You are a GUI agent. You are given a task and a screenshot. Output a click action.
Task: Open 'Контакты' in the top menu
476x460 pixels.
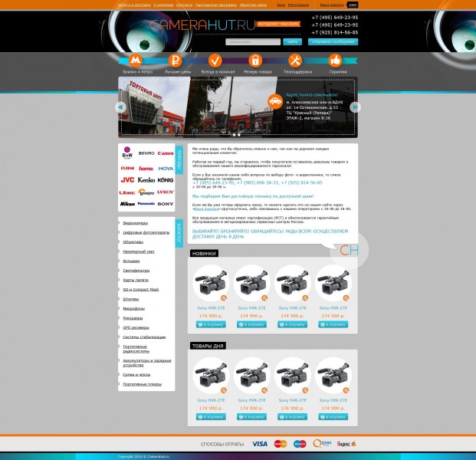(184, 5)
